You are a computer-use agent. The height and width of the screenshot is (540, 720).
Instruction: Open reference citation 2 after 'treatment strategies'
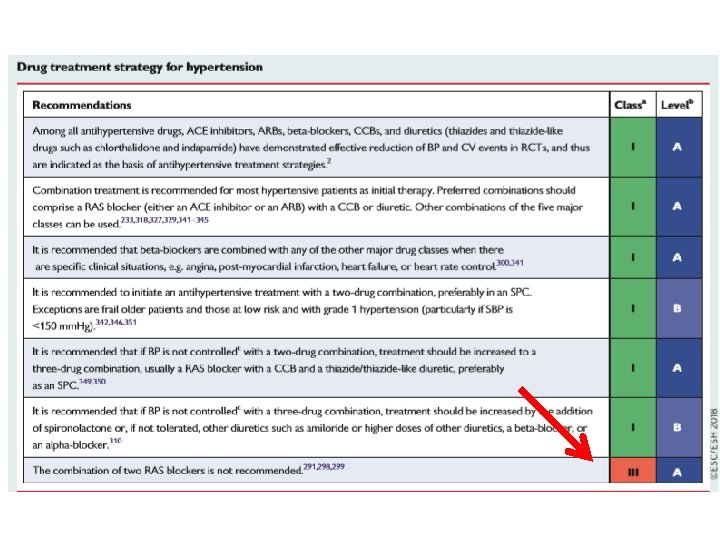click(329, 161)
